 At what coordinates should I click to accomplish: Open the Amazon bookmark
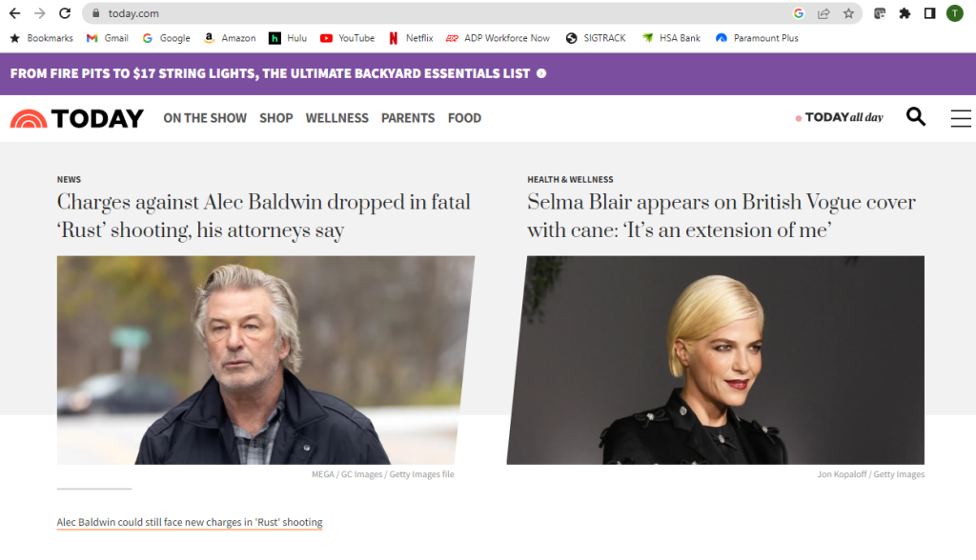[x=230, y=38]
